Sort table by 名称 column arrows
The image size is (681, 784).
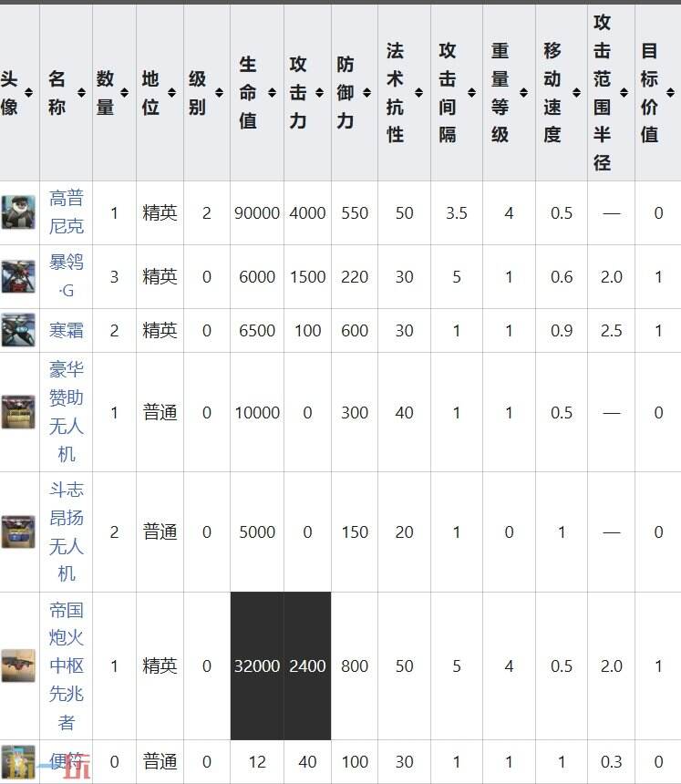tap(81, 92)
